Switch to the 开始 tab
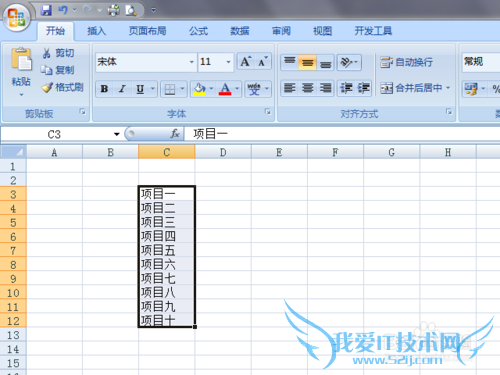This screenshot has height=375, width=500. point(55,31)
